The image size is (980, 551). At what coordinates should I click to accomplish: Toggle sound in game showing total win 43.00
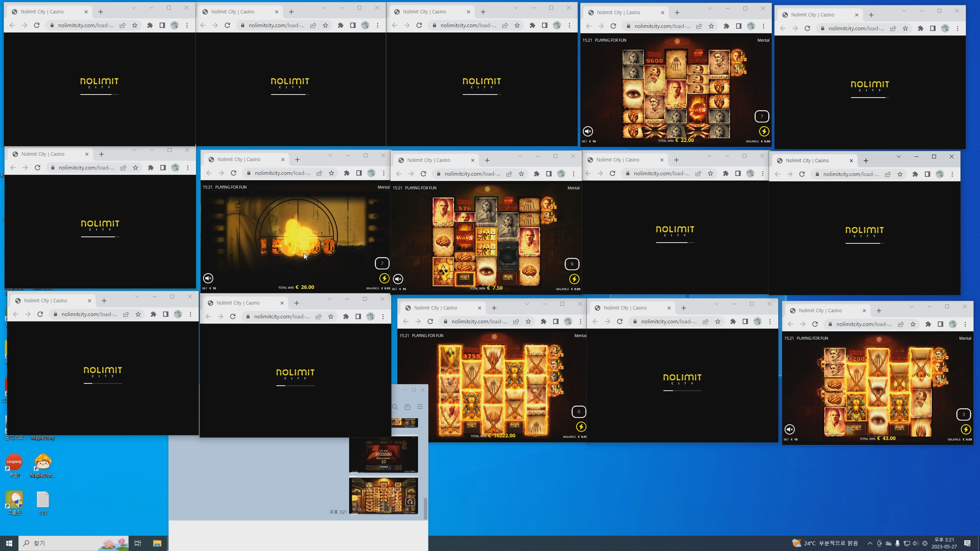pyautogui.click(x=790, y=429)
